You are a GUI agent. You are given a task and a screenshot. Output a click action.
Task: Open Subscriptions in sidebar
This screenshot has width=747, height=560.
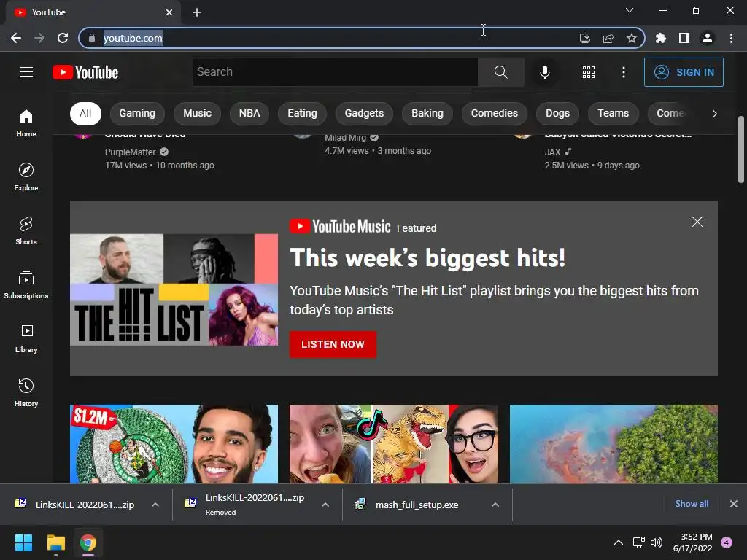(26, 285)
